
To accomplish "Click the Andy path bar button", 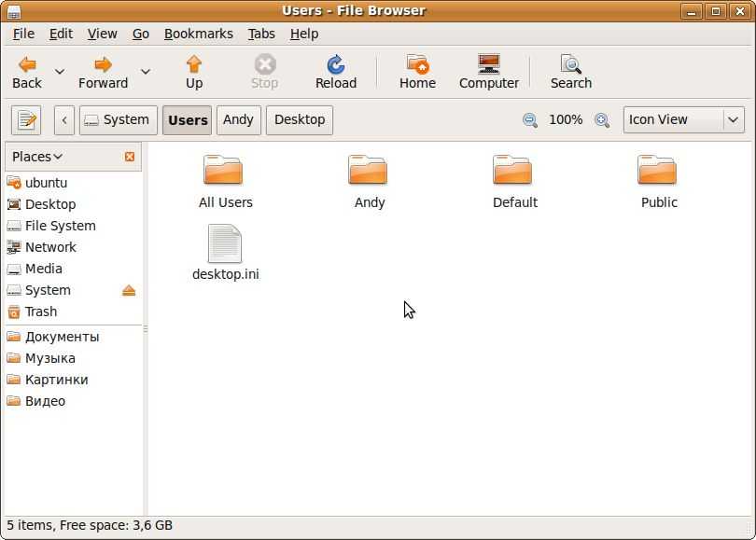I will tap(238, 120).
